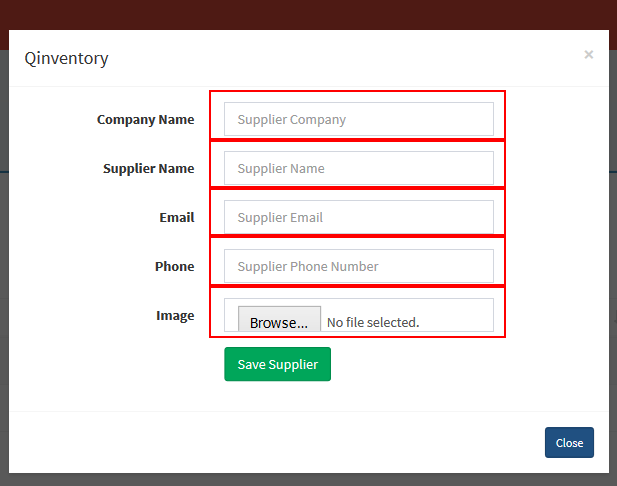Select the Supplier Email input field
The width and height of the screenshot is (617, 486).
(x=358, y=217)
